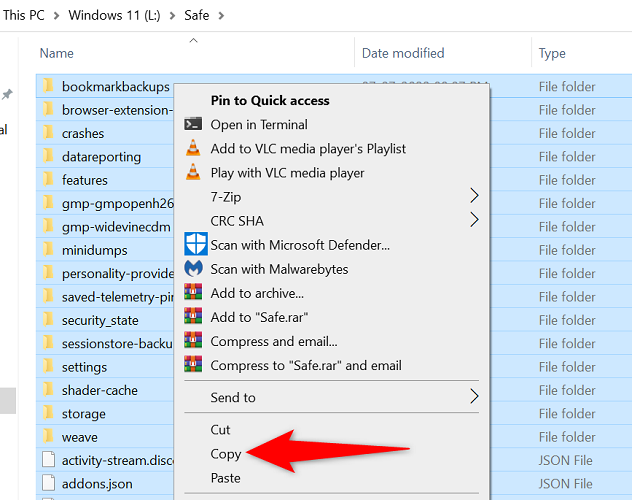Click the Open in Terminal icon
The height and width of the screenshot is (500, 632).
point(194,125)
